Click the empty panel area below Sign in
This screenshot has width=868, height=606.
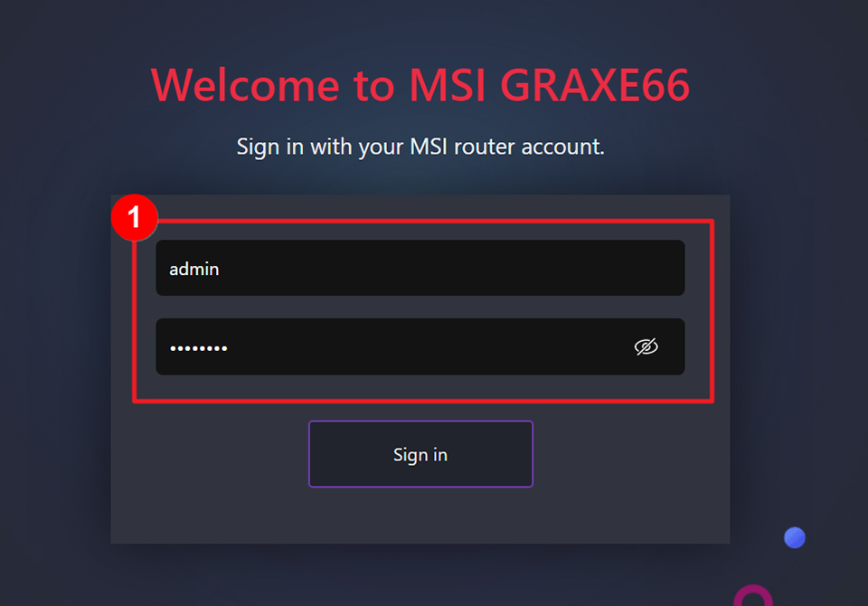tap(420, 516)
